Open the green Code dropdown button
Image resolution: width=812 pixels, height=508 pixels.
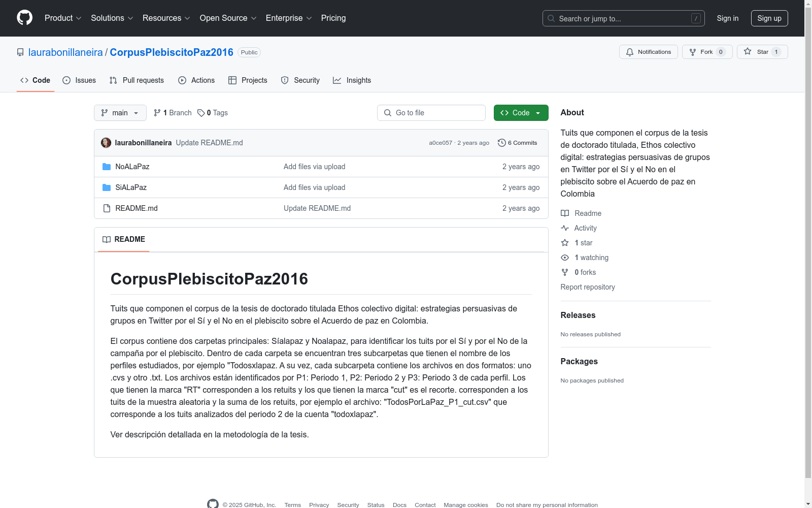pyautogui.click(x=521, y=113)
